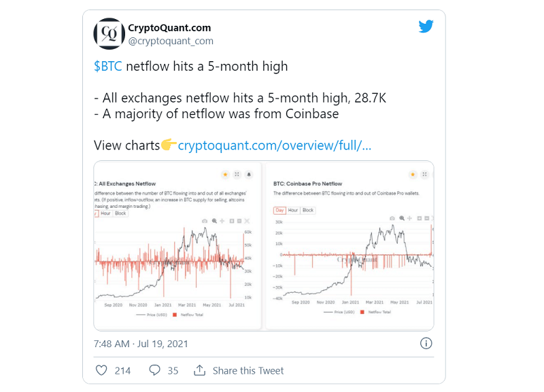The image size is (544, 392).
Task: Switch Coinbase chart to Hour tab
Action: click(x=293, y=210)
